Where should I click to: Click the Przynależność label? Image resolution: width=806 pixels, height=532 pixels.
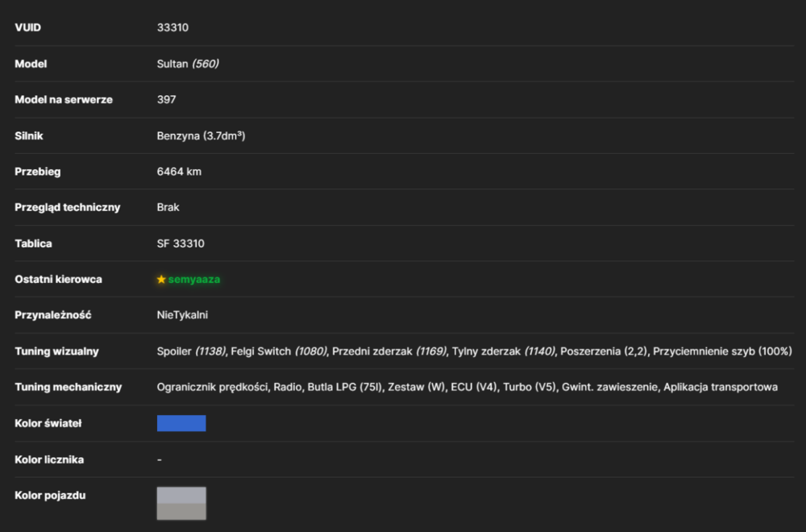53,315
